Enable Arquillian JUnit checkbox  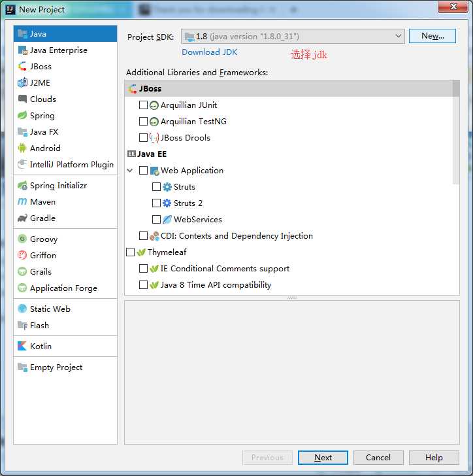coord(143,105)
